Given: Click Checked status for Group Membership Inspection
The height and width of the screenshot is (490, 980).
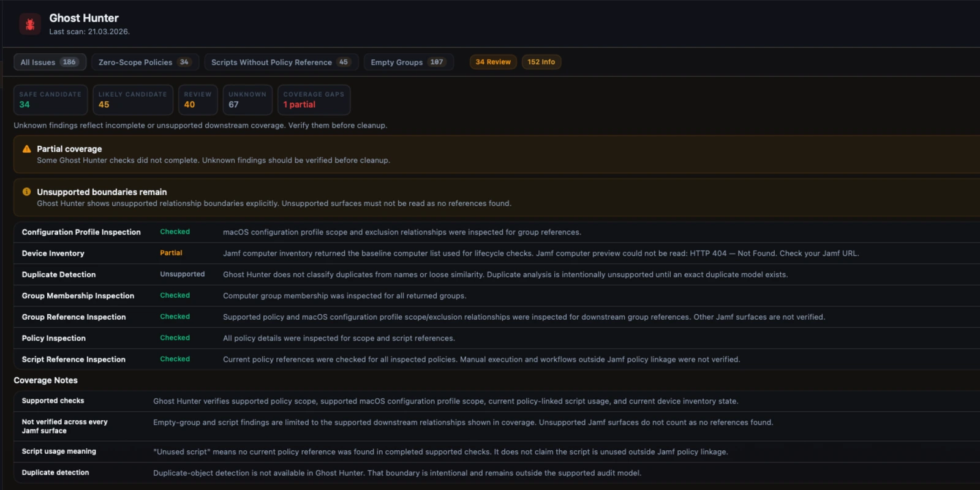Looking at the screenshot, I should click(175, 295).
